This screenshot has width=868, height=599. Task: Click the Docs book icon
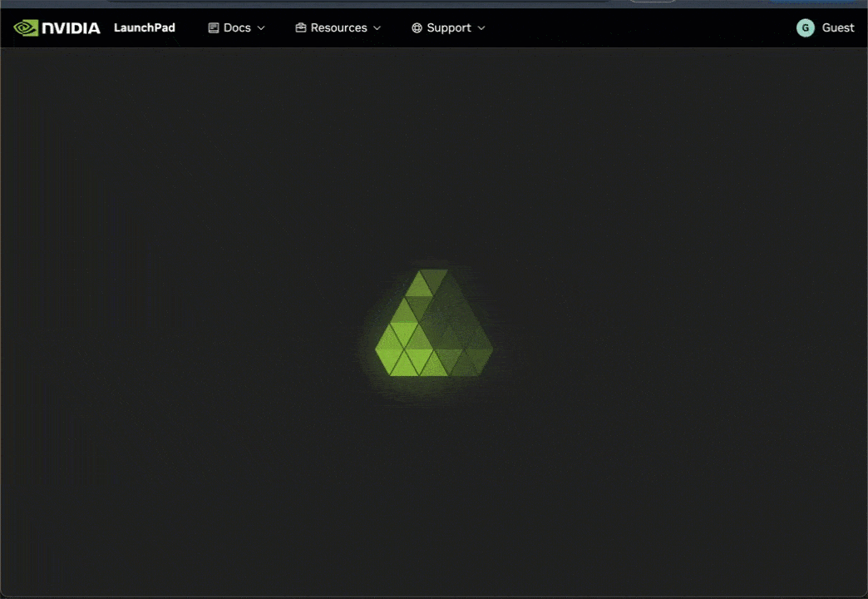[x=213, y=27]
